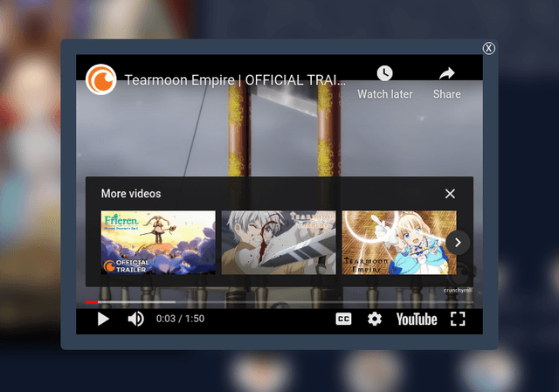Enter fullscreen mode
The height and width of the screenshot is (392, 559).
tap(458, 319)
